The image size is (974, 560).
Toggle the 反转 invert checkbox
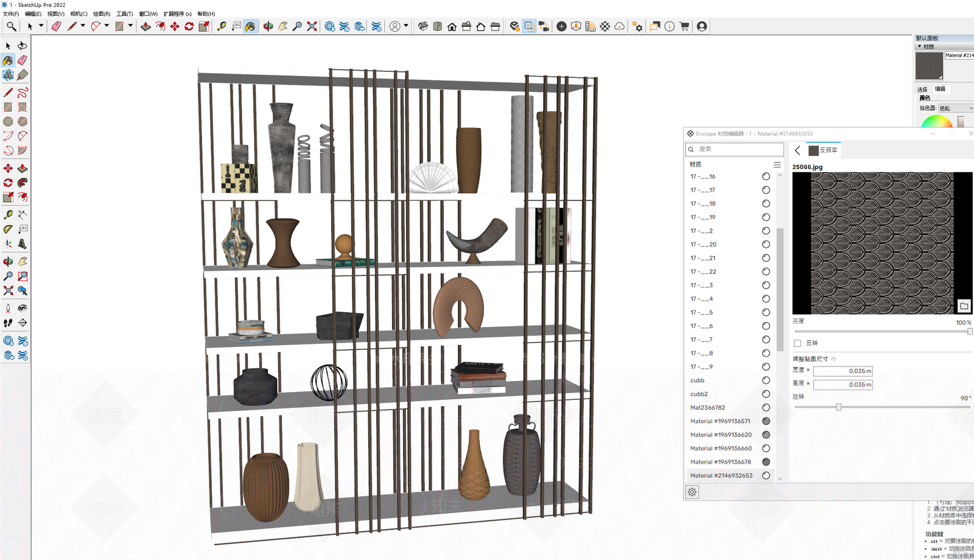coord(797,343)
